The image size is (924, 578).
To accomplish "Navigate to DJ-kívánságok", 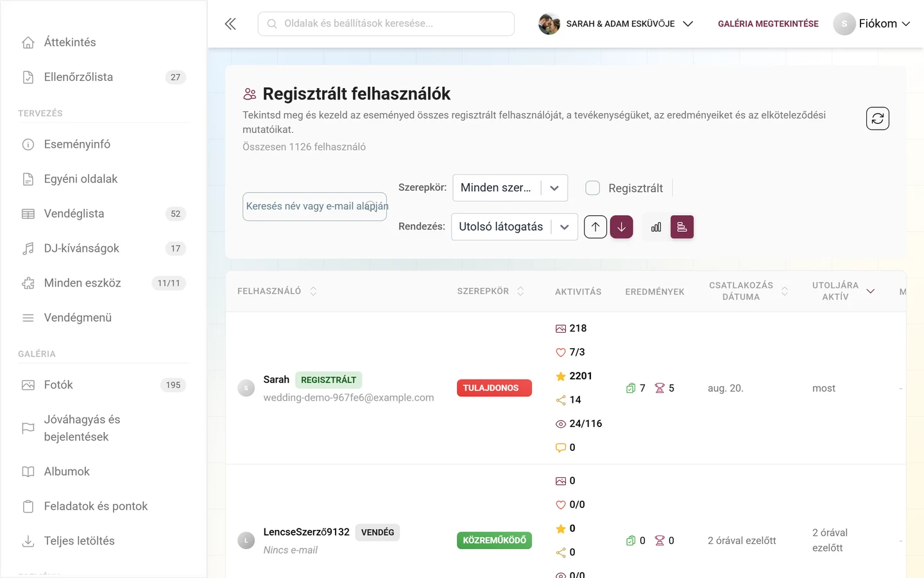I will click(103, 249).
